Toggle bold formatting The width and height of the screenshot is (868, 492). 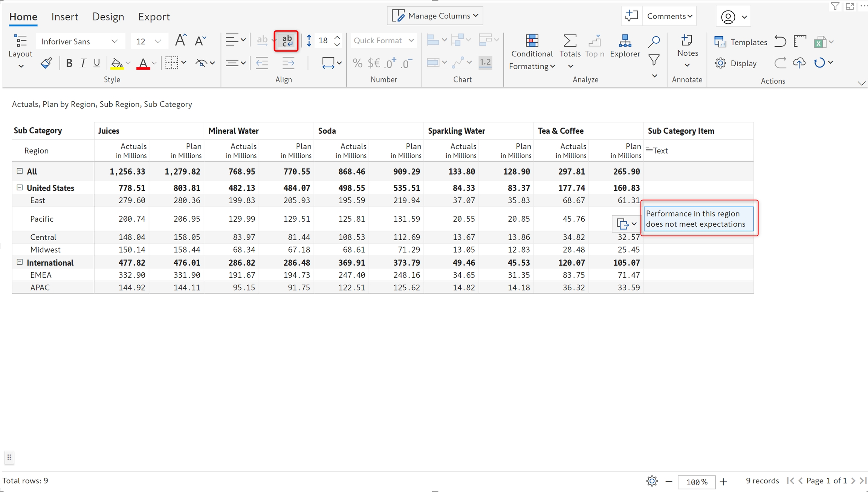click(x=69, y=63)
